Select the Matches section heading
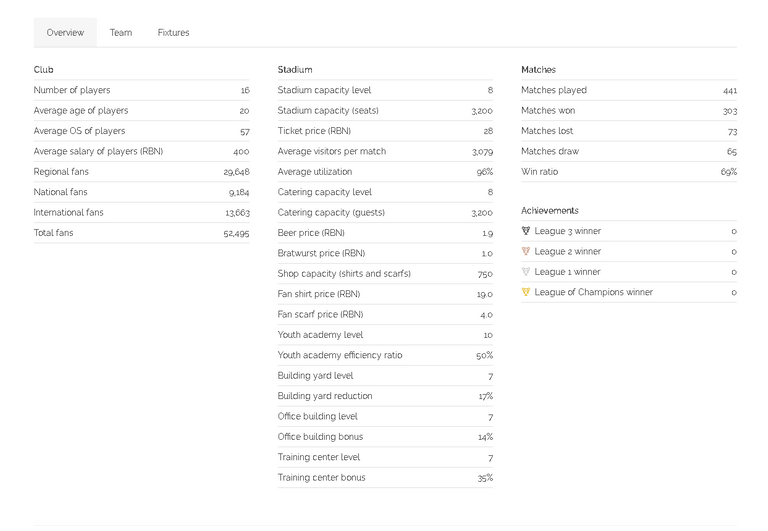 coord(538,70)
